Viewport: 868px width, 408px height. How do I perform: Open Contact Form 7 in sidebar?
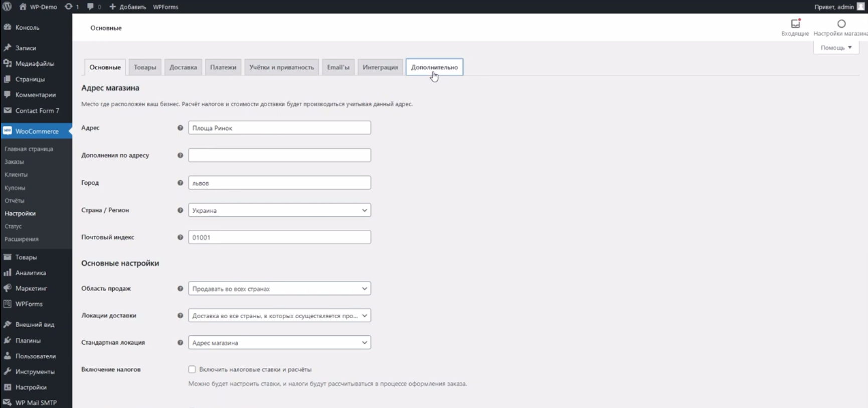pyautogui.click(x=36, y=110)
